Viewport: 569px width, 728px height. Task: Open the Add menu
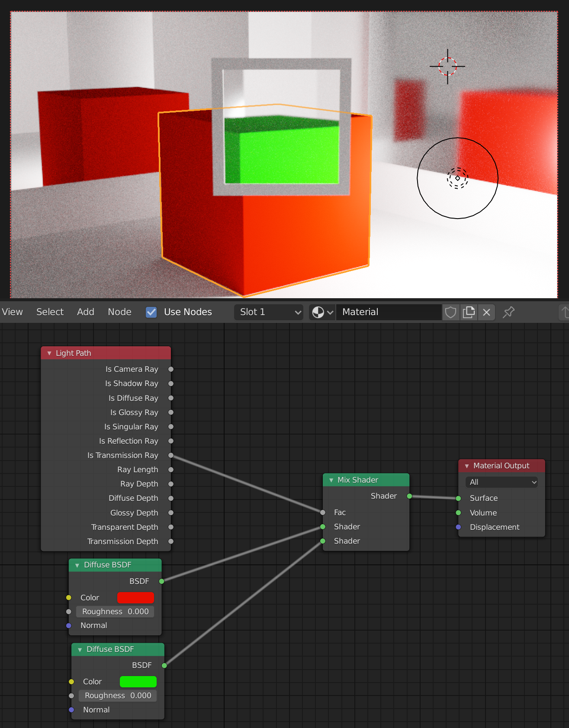click(86, 312)
